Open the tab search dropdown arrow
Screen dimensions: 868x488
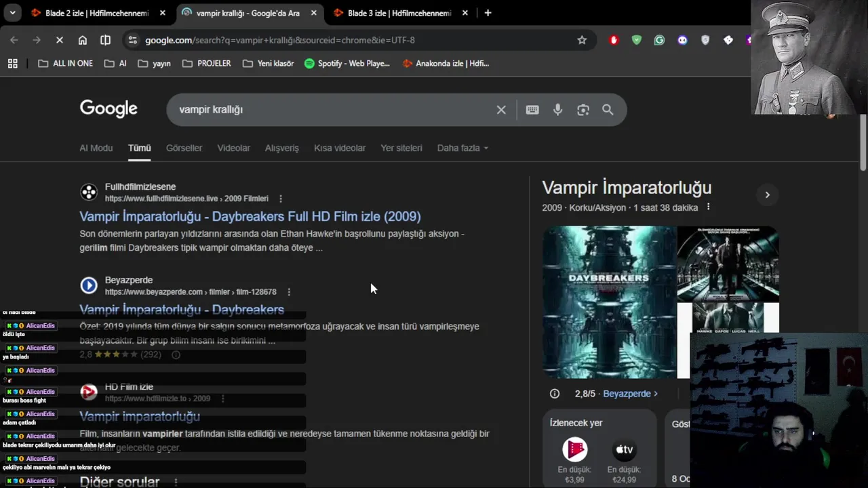click(12, 13)
